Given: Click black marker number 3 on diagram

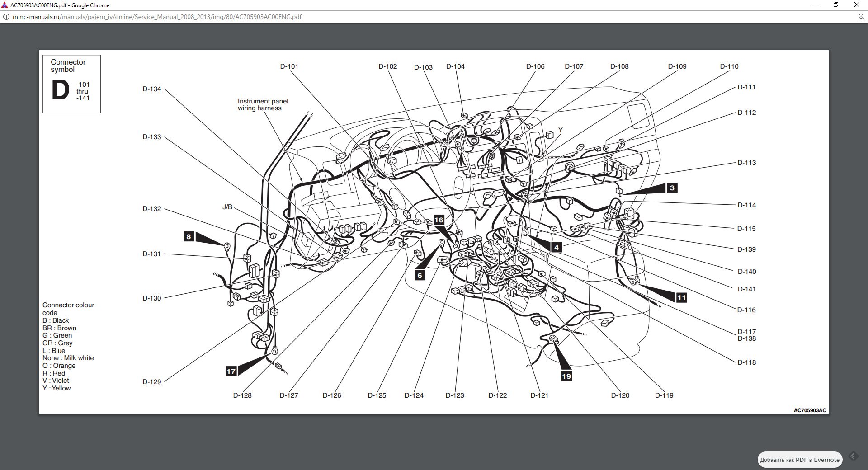Looking at the screenshot, I should 672,188.
